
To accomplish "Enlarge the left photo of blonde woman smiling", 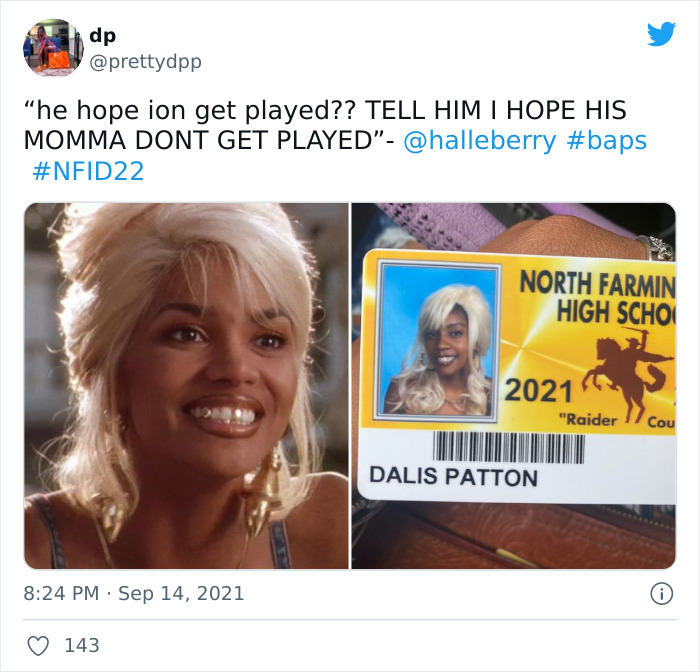I will [186, 386].
